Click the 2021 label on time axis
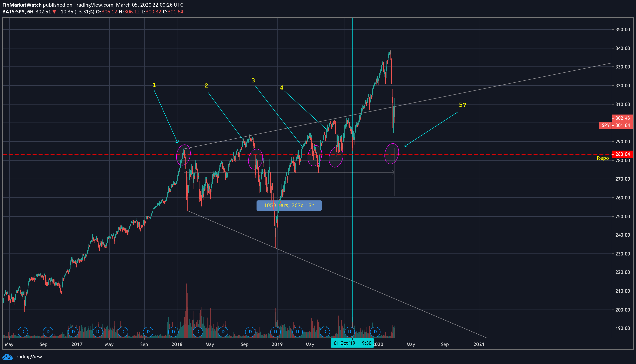636x364 pixels. [479, 344]
